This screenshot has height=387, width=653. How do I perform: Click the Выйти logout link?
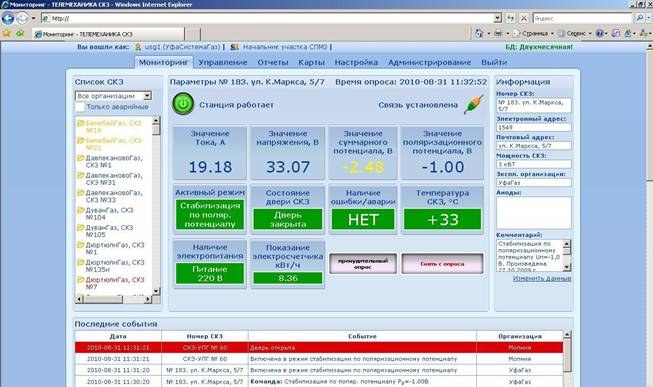coord(494,62)
